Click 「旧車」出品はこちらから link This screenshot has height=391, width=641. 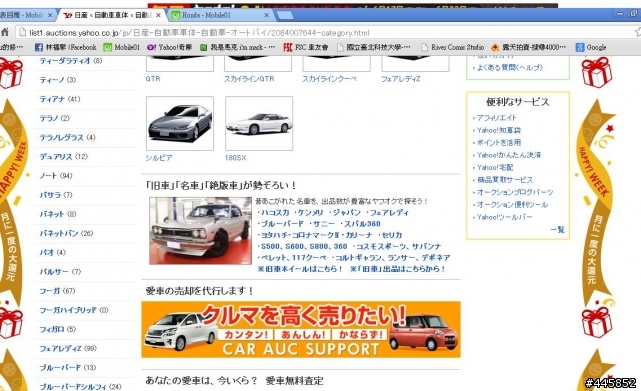397,269
